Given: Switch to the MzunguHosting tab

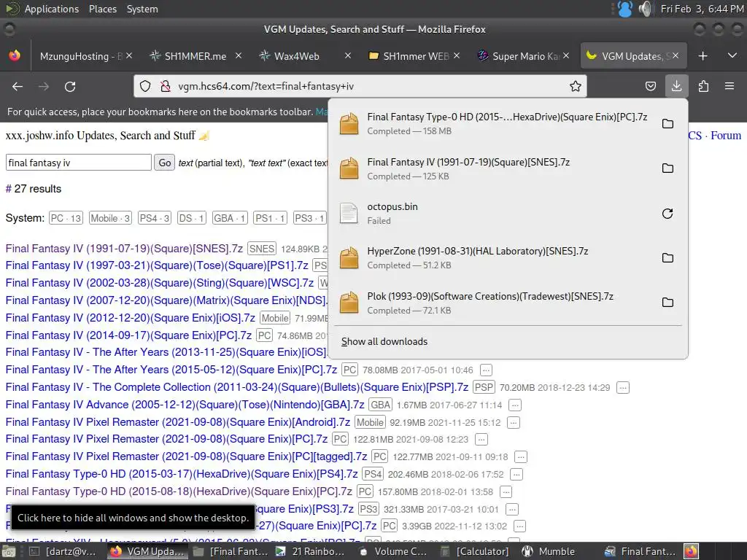Looking at the screenshot, I should (81, 56).
